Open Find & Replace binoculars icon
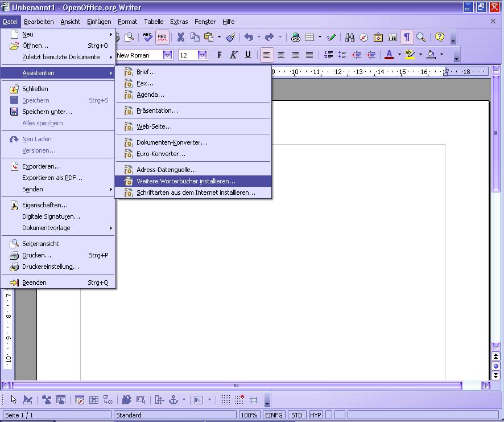Viewport: 504px width, 422px height. 350,38
